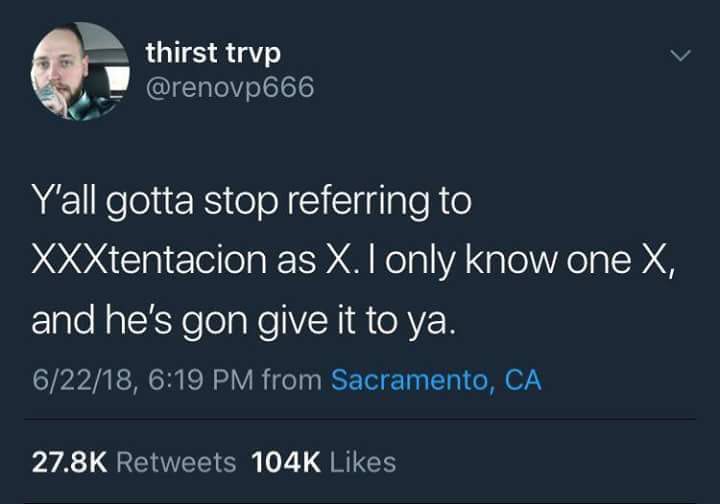Select the tweet's first line of text
The height and width of the screenshot is (504, 720).
252,201
